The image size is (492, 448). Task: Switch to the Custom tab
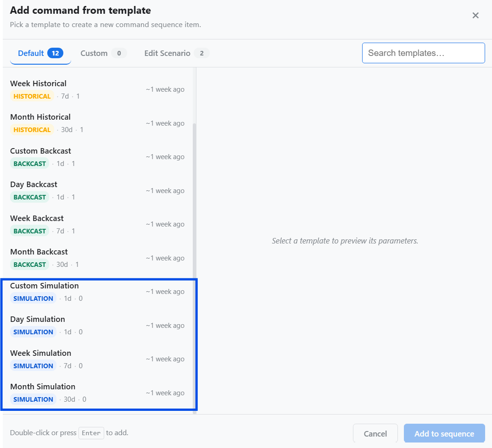click(x=103, y=53)
